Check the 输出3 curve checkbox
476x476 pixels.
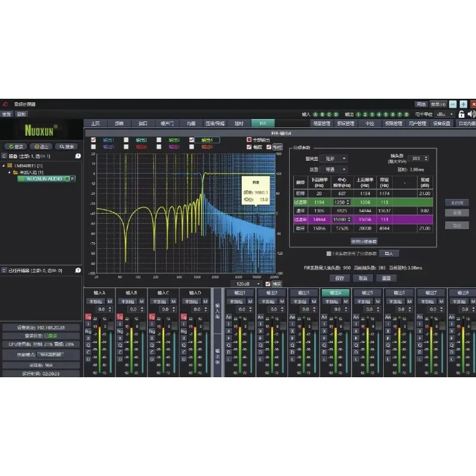[159, 140]
